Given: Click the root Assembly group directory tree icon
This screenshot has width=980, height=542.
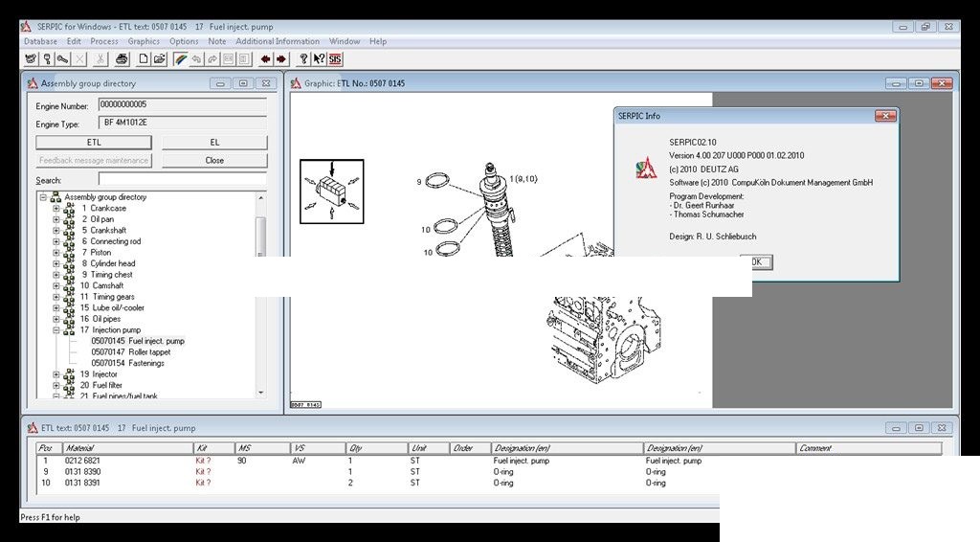Looking at the screenshot, I should 56,197.
